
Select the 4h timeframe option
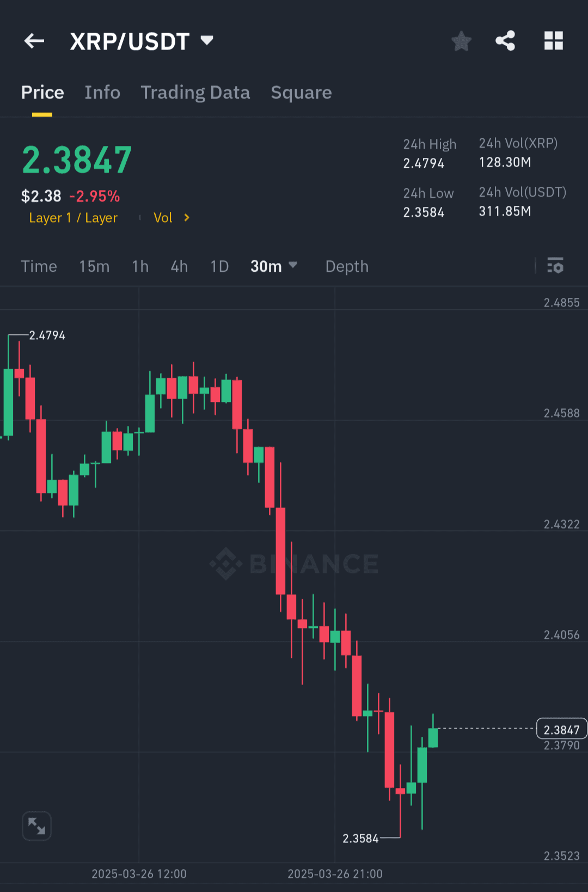178,266
